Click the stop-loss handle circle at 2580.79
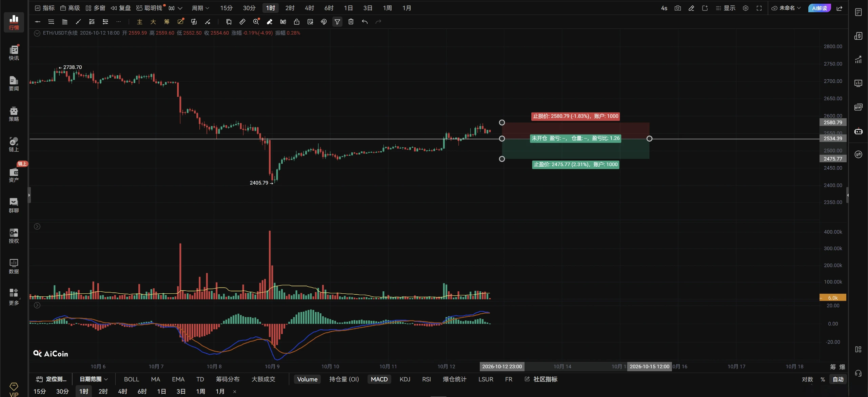Screen dimensions: 868x397 (x=502, y=123)
